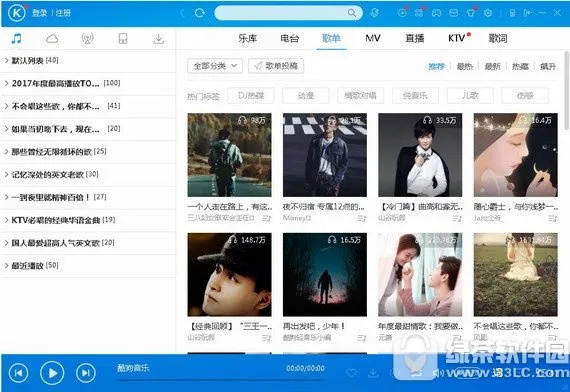Open the app grid tools icon
Viewport: 570px width, 392px height.
(419, 13)
